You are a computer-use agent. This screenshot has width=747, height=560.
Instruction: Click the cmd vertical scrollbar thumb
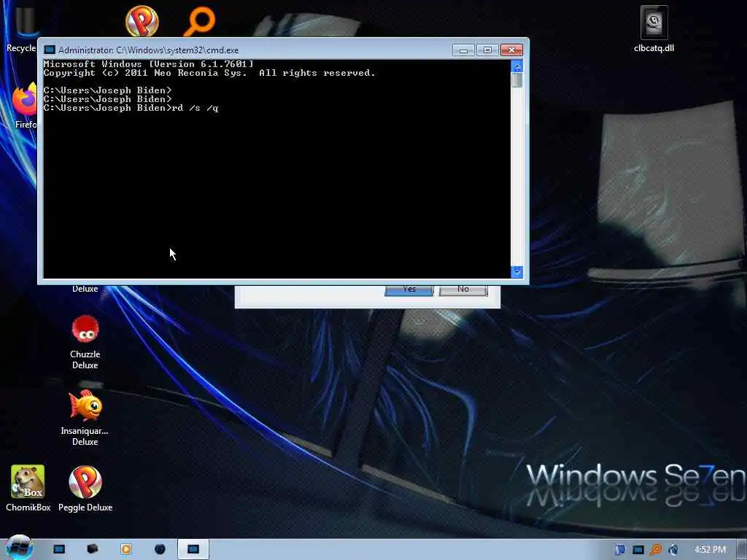(x=517, y=80)
